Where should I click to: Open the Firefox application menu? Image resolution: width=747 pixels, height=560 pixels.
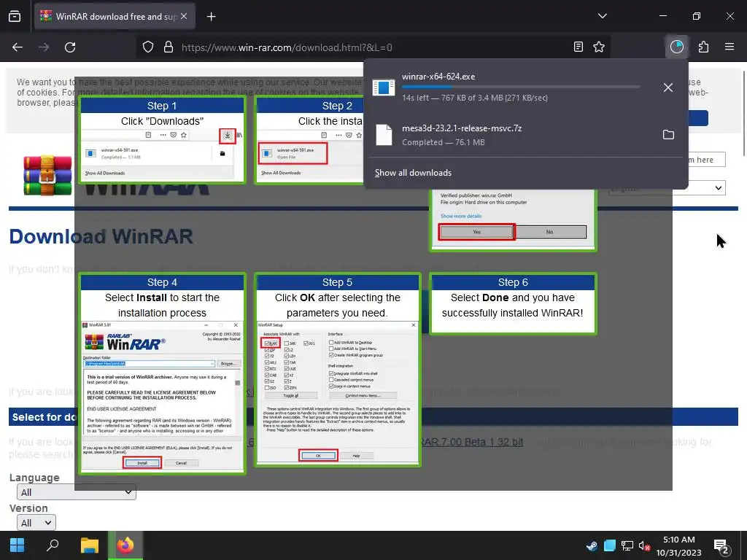coord(729,47)
